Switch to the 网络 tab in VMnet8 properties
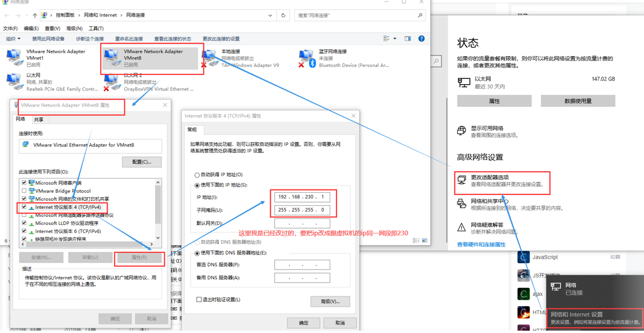 [21, 119]
